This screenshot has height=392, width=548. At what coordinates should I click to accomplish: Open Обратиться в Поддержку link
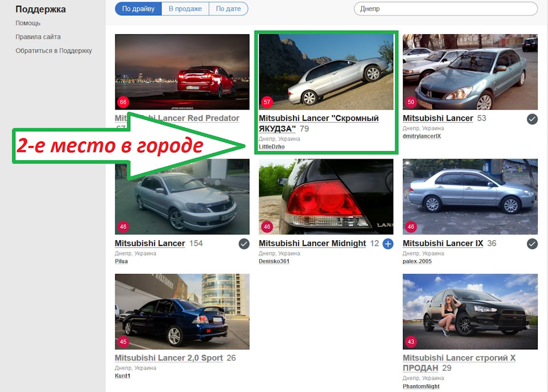coord(54,51)
